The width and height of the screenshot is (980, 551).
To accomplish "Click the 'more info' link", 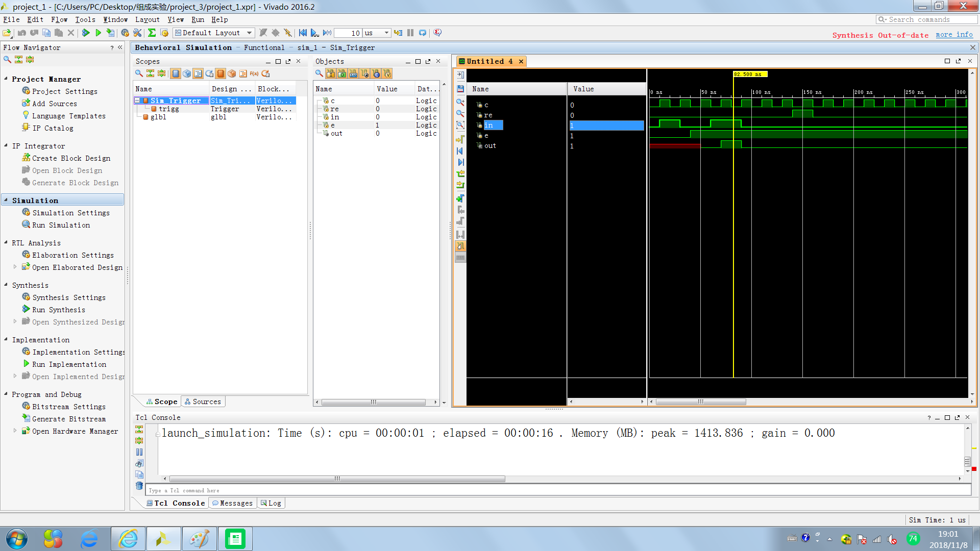I will [954, 35].
